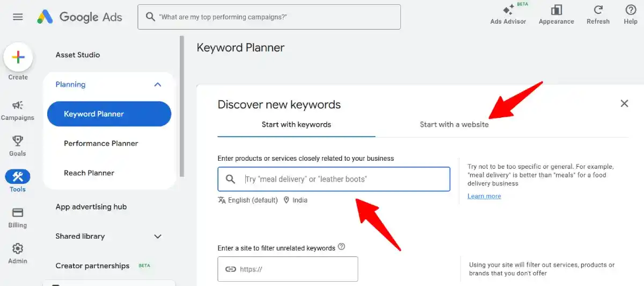Image resolution: width=644 pixels, height=286 pixels.
Task: Close the Discover new keywords panel
Action: pos(624,103)
